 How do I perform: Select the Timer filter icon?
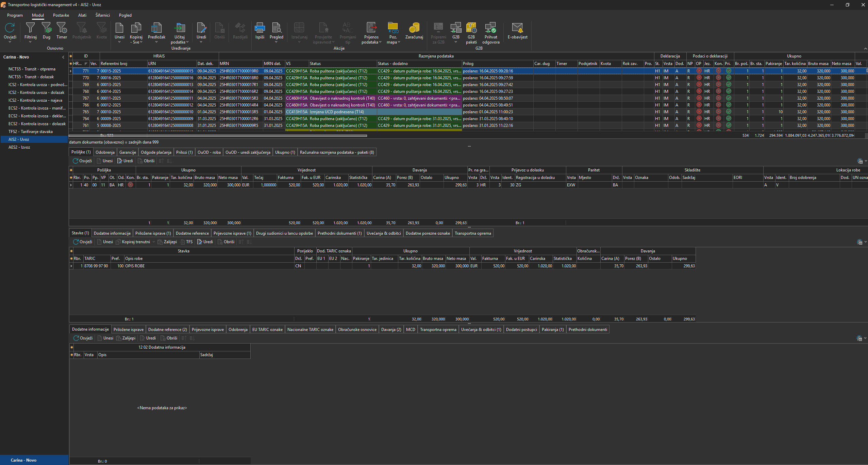pyautogui.click(x=62, y=28)
